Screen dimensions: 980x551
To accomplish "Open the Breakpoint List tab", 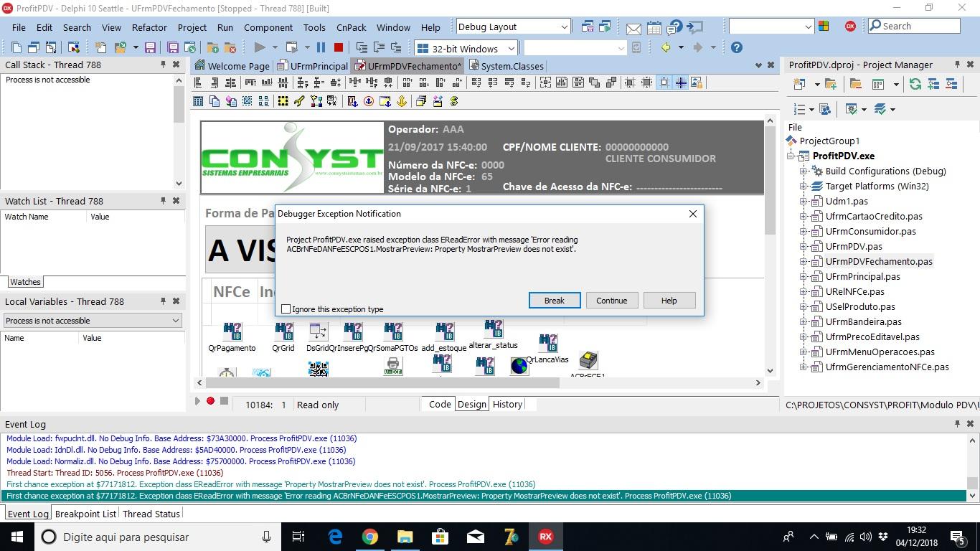I will 85,514.
